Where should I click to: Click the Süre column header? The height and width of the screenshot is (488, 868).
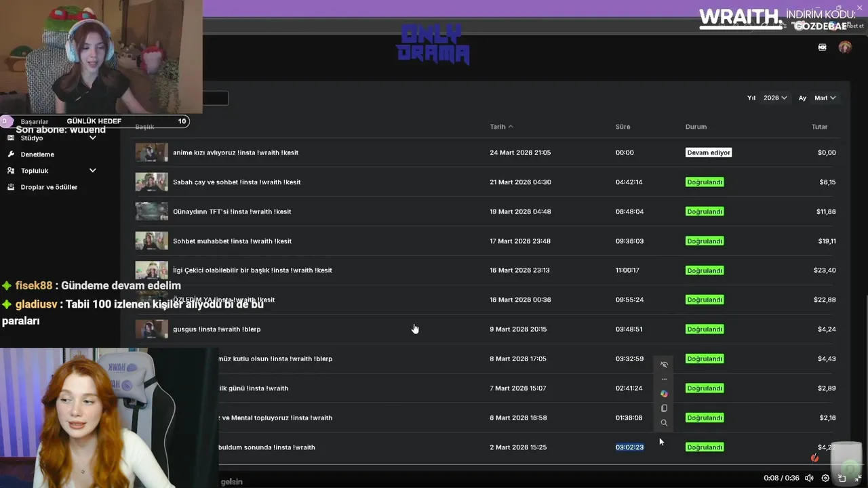tap(623, 127)
